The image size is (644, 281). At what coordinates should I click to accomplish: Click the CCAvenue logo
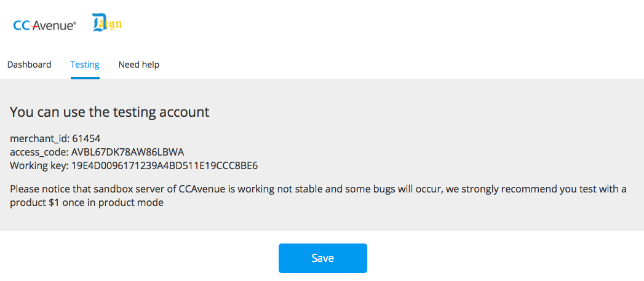[45, 25]
